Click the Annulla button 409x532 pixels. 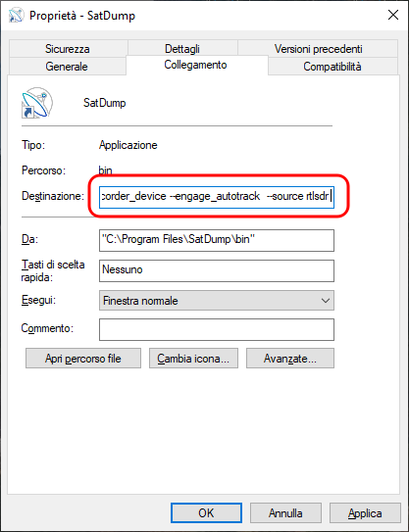(x=285, y=513)
